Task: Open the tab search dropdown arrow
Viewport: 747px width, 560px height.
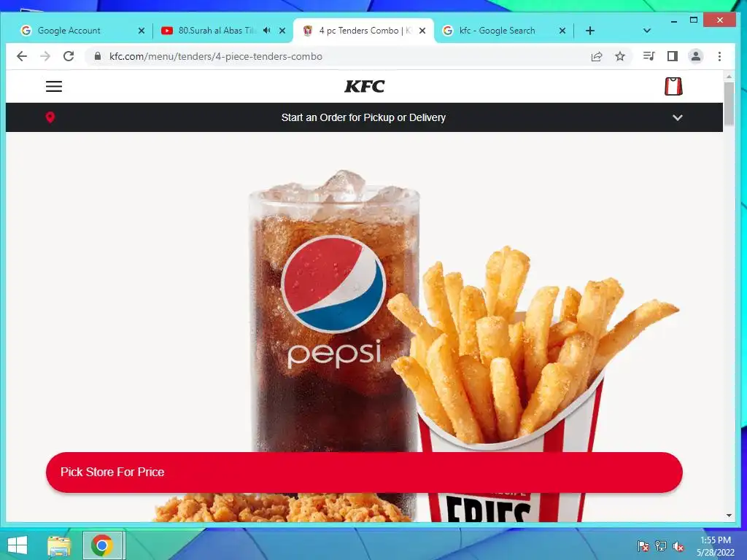Action: (x=646, y=31)
